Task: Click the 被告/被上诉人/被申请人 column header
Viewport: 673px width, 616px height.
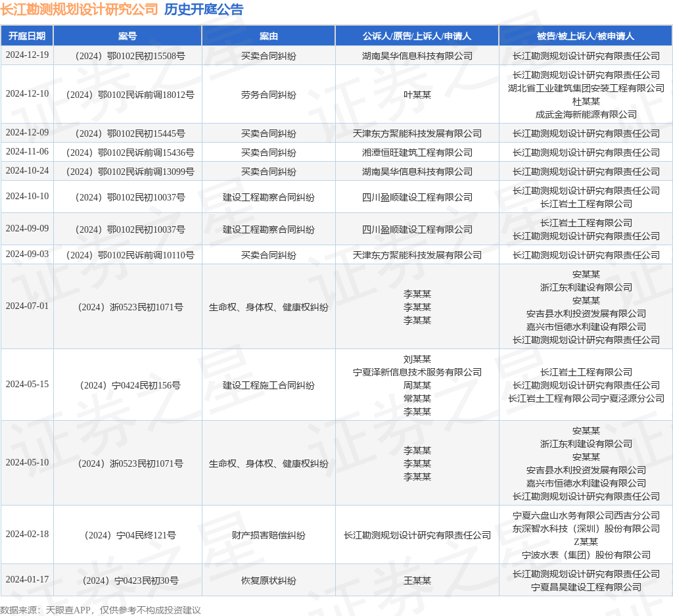Action: pyautogui.click(x=586, y=36)
